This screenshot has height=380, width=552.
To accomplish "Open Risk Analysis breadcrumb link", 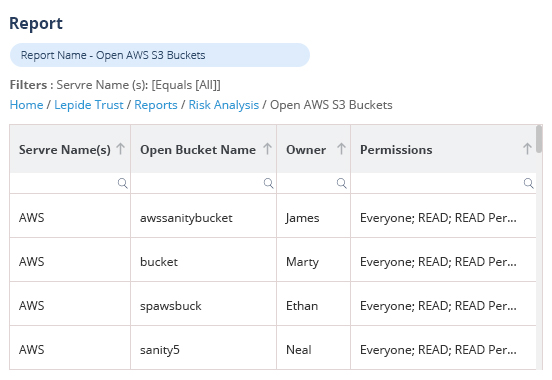I will [224, 105].
